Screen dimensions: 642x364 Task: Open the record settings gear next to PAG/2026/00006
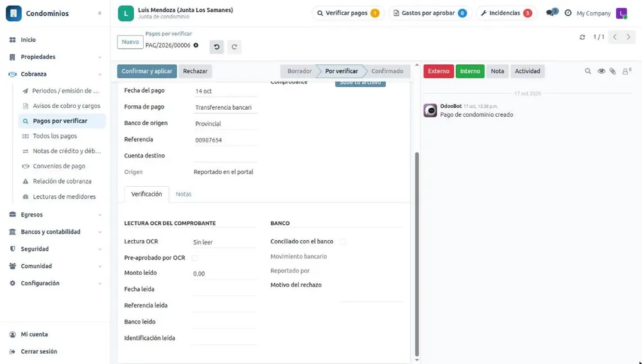coord(196,45)
